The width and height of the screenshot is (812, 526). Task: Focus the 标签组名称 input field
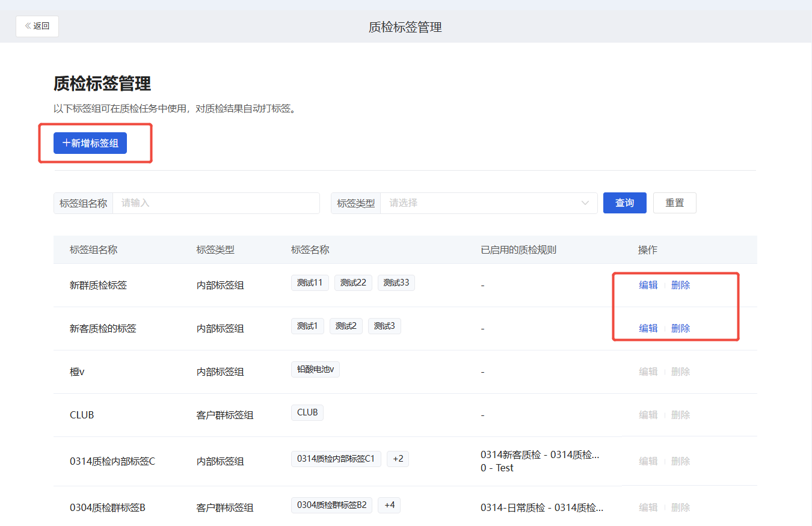[217, 203]
